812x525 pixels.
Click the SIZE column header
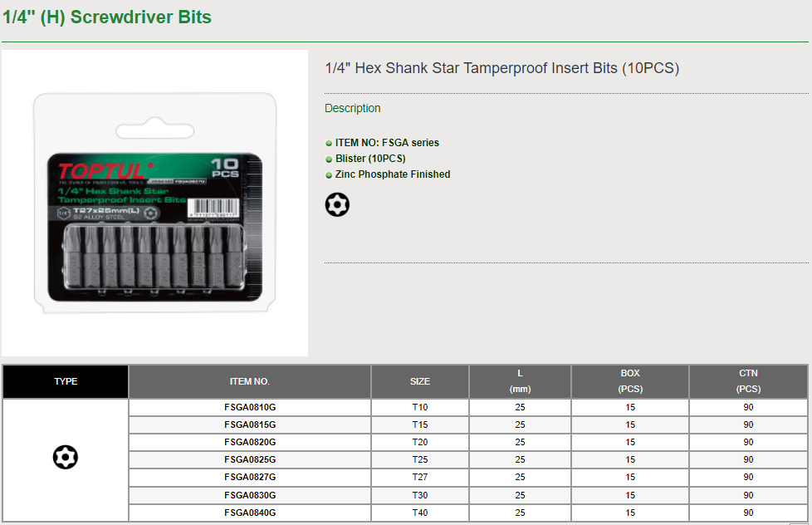[420, 381]
